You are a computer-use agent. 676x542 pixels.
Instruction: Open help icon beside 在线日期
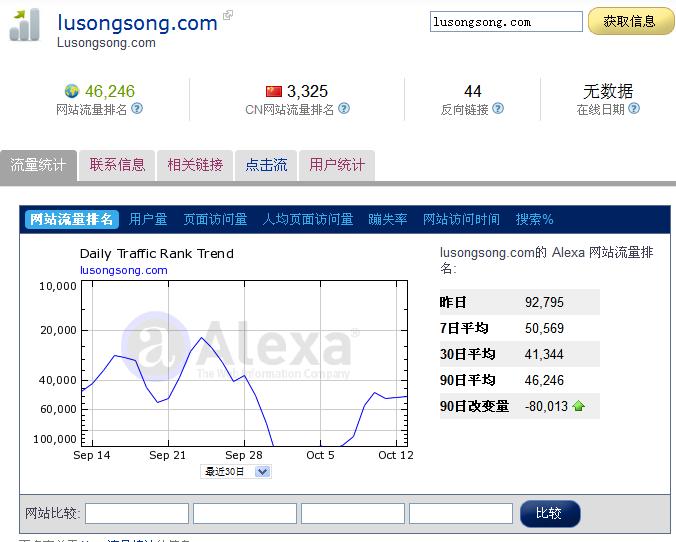(634, 108)
